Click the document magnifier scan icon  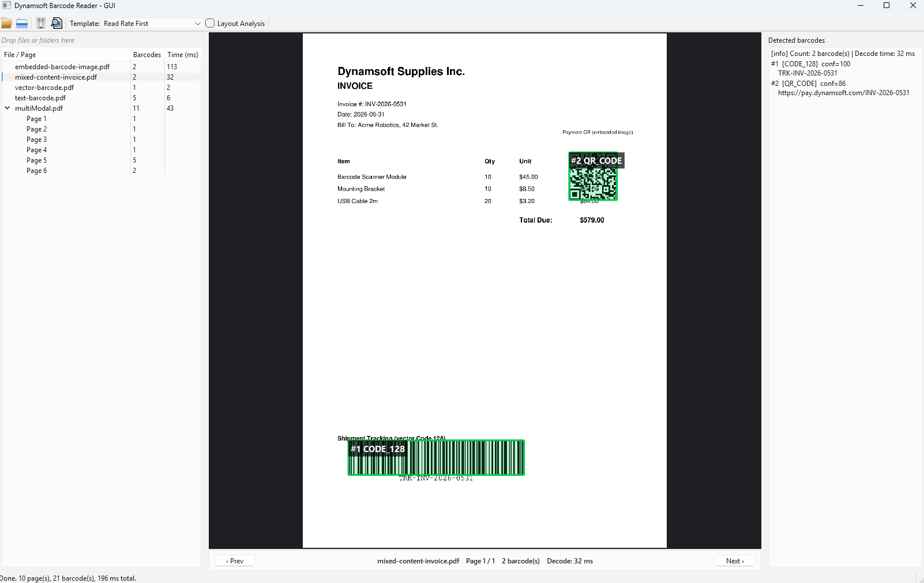tap(57, 23)
